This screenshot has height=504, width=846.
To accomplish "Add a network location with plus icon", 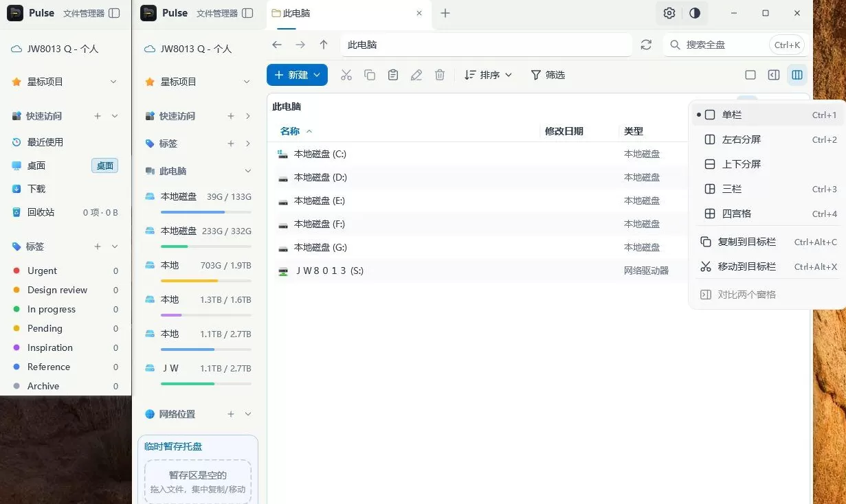I will pos(231,414).
